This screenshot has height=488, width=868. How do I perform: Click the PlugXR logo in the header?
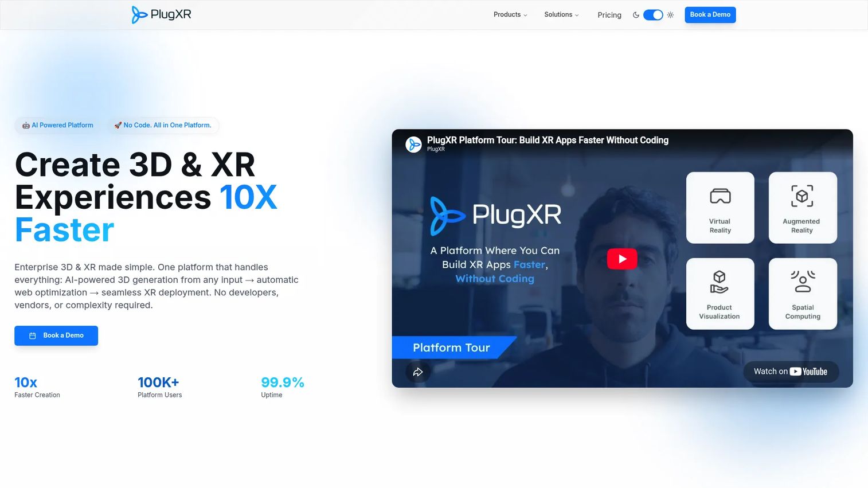coord(161,14)
